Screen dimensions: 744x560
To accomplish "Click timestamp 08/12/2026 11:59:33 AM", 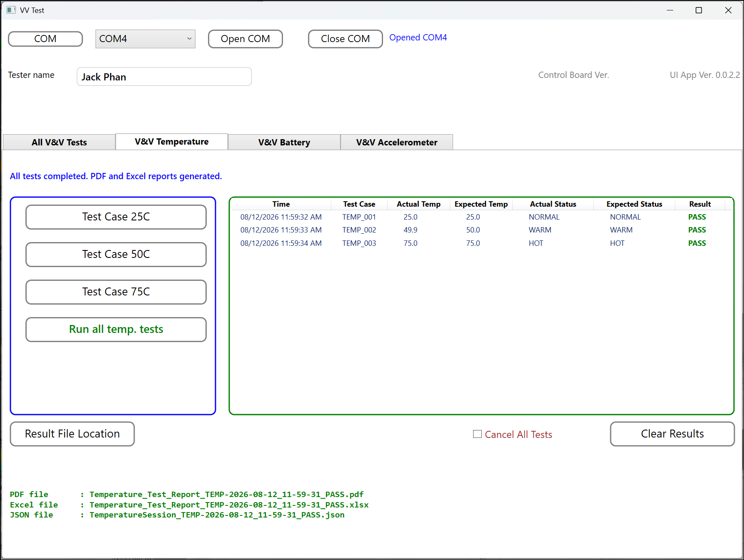I will click(x=281, y=230).
